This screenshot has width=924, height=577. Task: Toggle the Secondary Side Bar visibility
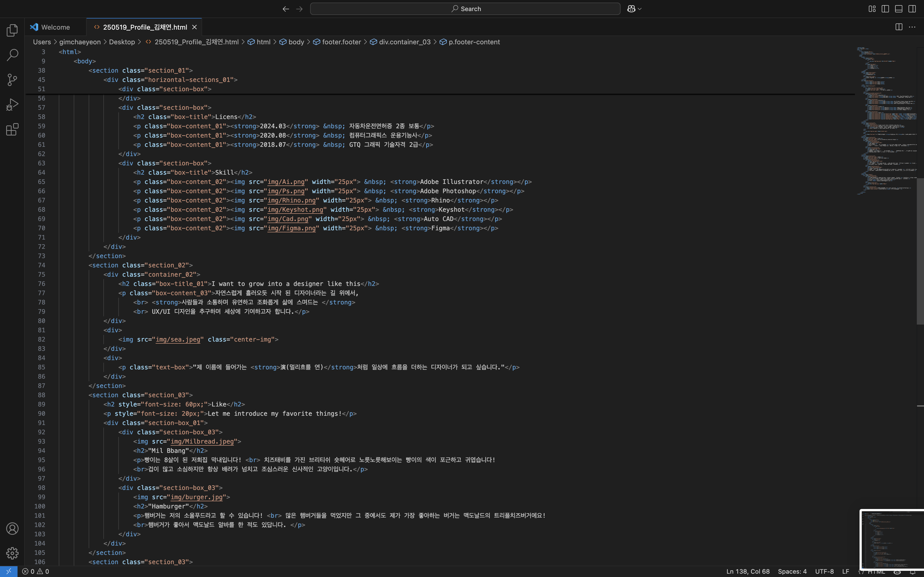pyautogui.click(x=912, y=9)
